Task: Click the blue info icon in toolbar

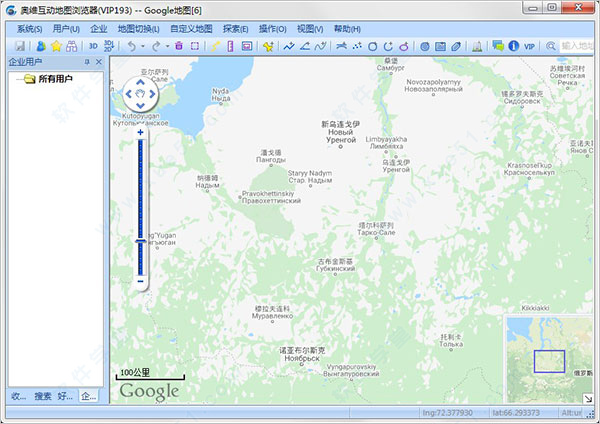Action: click(513, 46)
